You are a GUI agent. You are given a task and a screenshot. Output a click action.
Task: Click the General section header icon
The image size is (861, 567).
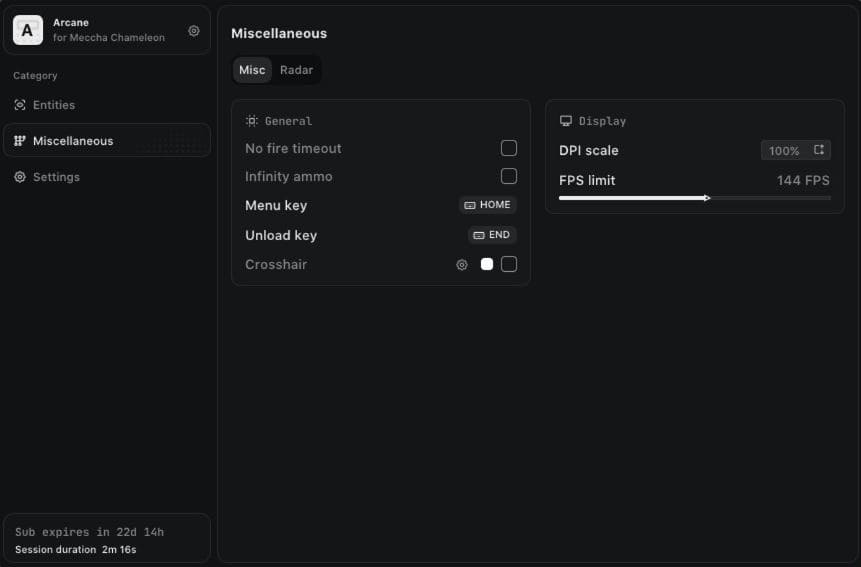(251, 121)
